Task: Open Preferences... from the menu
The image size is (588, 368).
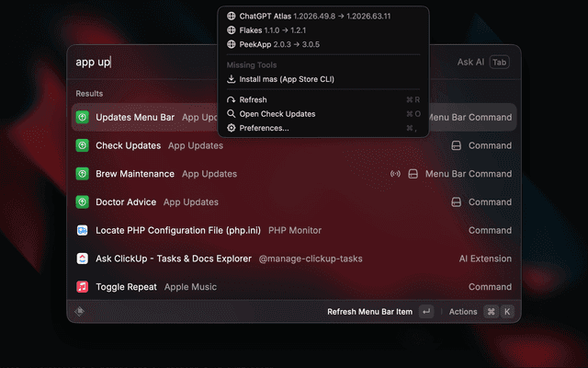Action: click(322, 128)
